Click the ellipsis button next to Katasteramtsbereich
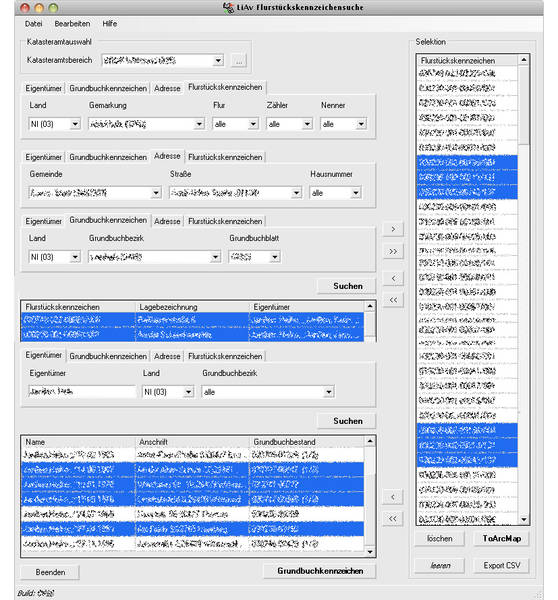The width and height of the screenshot is (558, 600). tap(239, 61)
